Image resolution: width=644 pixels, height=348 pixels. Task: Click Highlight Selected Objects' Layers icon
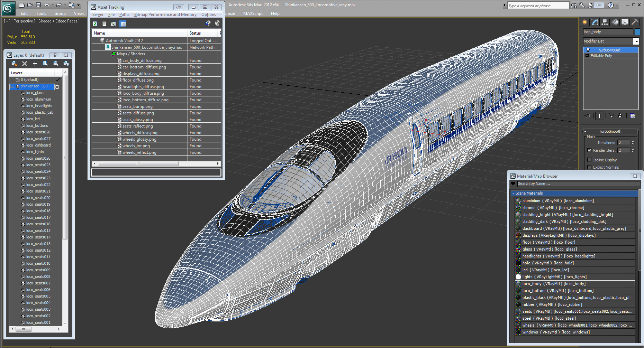tap(56, 64)
